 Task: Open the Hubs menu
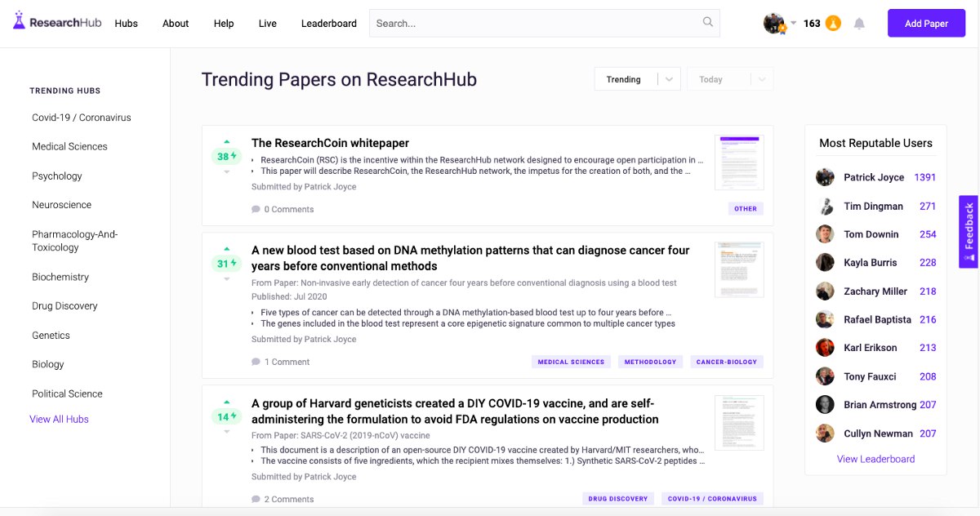pos(126,24)
